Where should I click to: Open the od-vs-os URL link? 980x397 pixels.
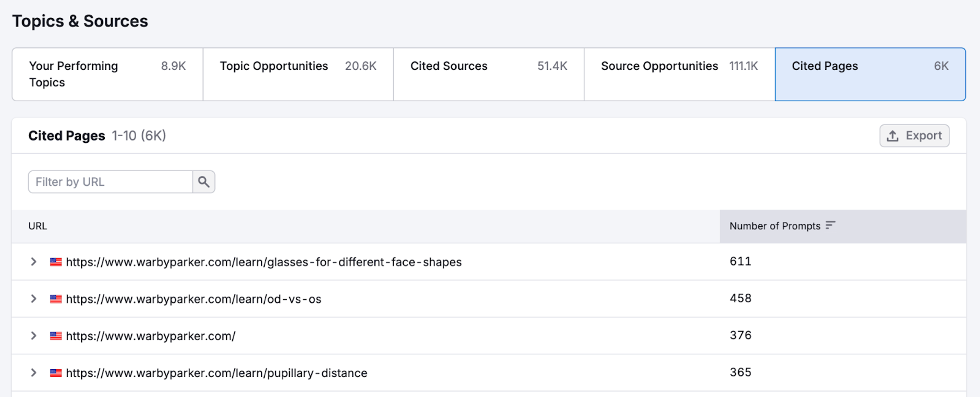pyautogui.click(x=194, y=299)
